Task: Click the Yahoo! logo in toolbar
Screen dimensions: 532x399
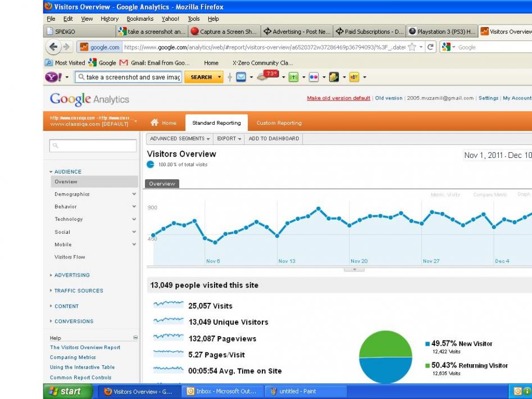Action: pos(53,77)
